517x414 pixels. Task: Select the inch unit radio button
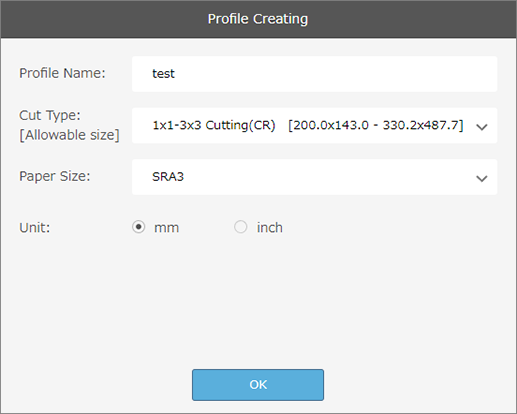240,227
